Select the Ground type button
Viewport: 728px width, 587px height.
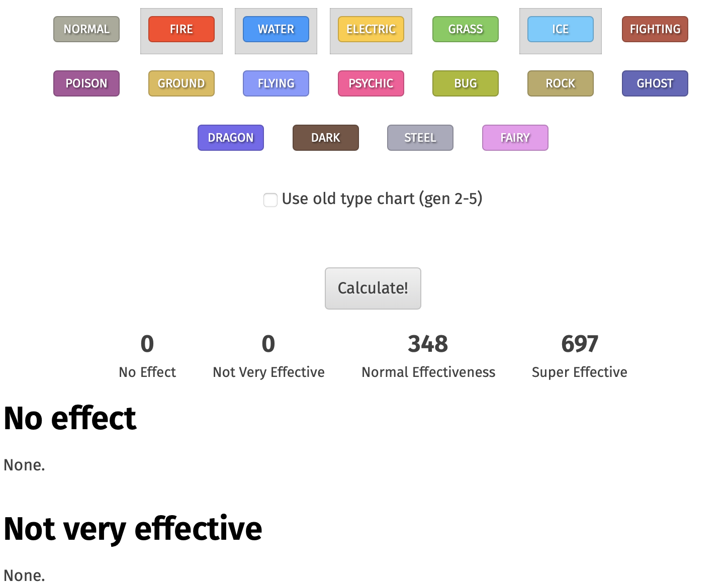181,83
